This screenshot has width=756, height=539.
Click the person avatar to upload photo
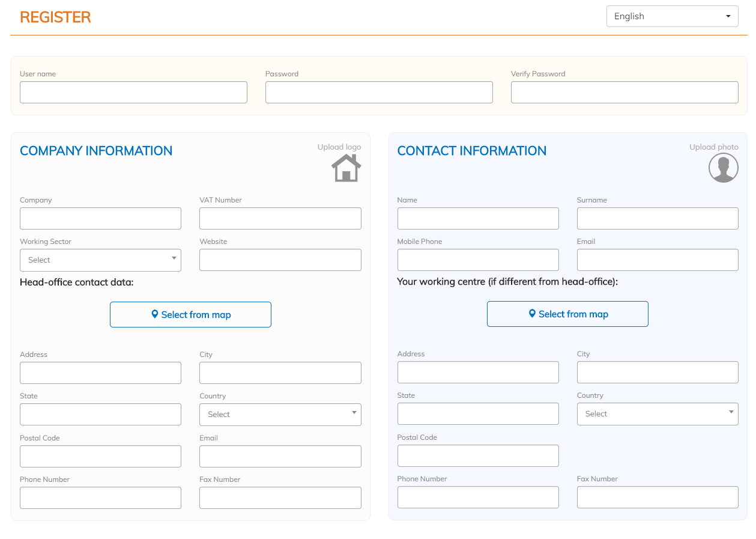click(x=723, y=168)
